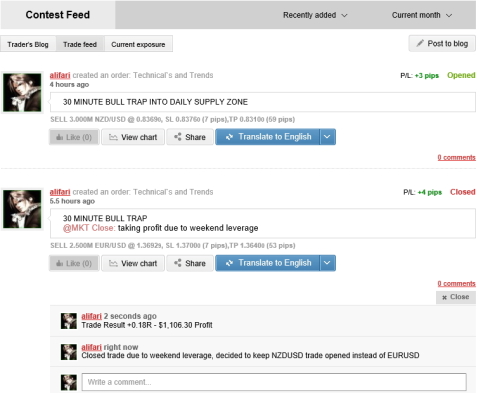
Task: Click the Post to blog pencil button
Action: click(x=442, y=44)
